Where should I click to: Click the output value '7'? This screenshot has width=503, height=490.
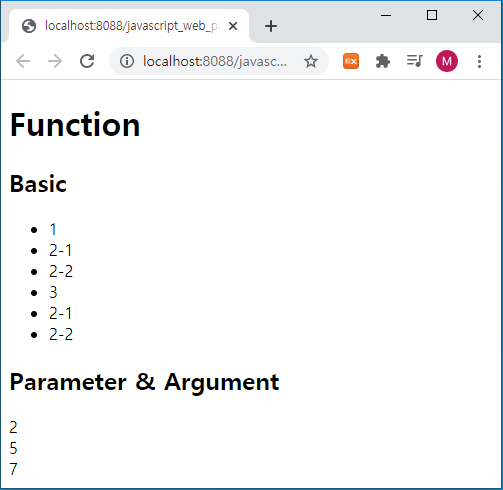point(13,469)
